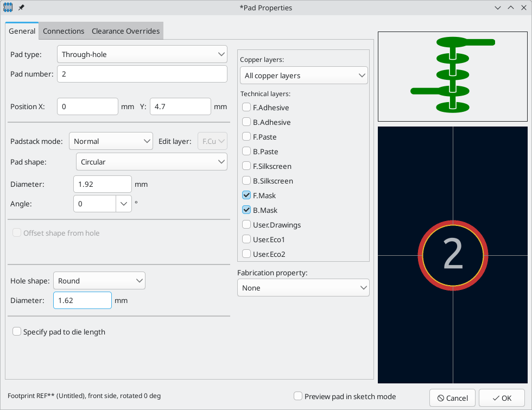Click the KiCad app icon in title bar
Image resolution: width=532 pixels, height=410 pixels.
(9, 8)
